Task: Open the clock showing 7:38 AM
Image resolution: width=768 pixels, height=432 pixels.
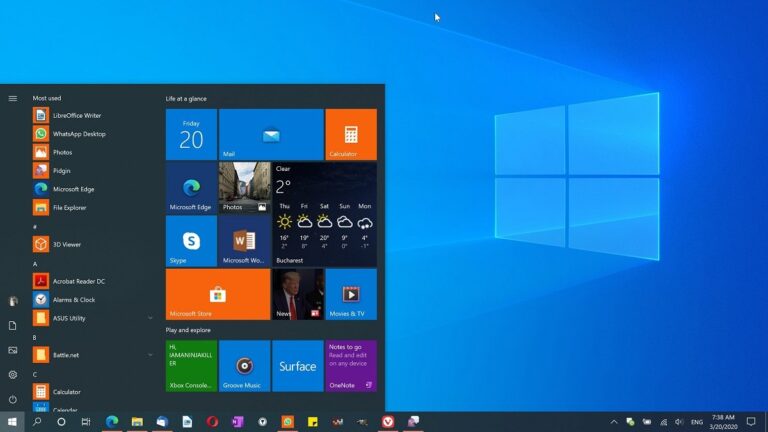Action: [x=723, y=422]
